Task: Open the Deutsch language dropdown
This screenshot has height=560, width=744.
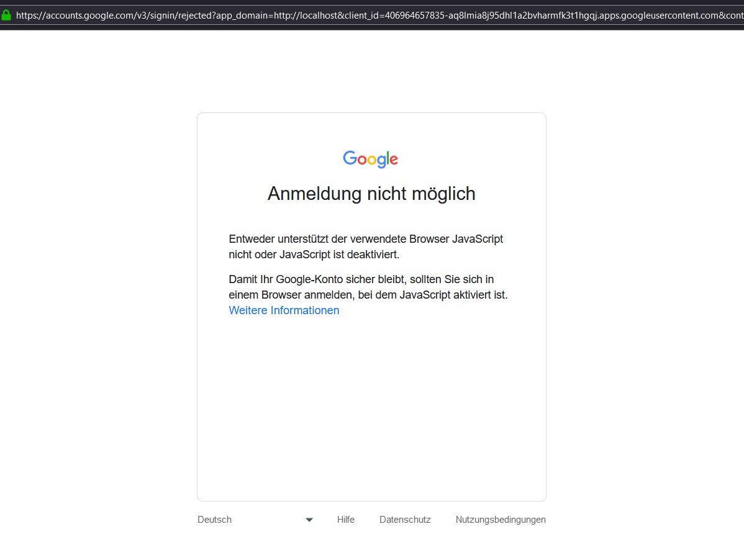Action: click(x=255, y=520)
